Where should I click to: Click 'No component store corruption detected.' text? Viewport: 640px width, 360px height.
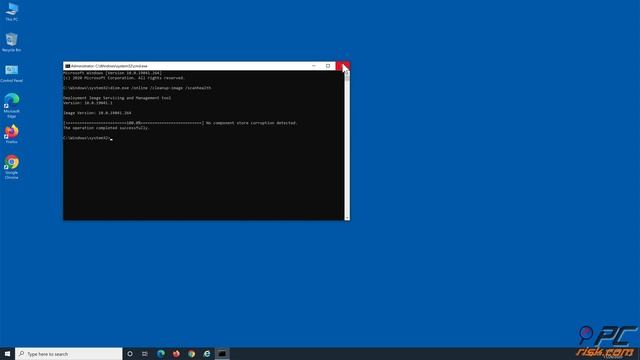pyautogui.click(x=252, y=123)
